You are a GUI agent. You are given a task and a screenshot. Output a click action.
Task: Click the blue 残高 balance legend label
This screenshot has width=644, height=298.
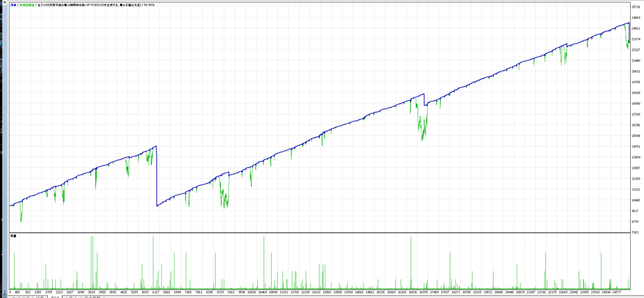click(x=13, y=4)
